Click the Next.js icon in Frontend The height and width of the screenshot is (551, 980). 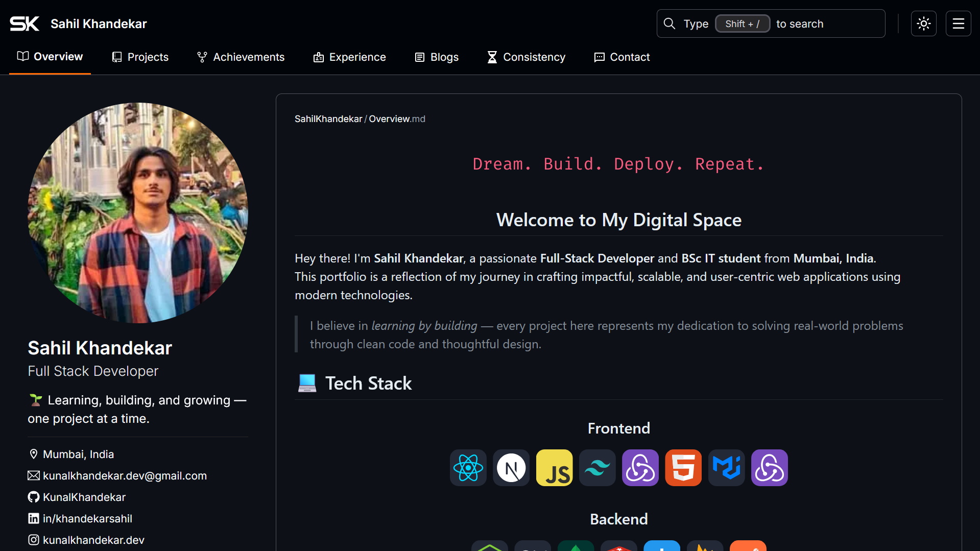(511, 468)
